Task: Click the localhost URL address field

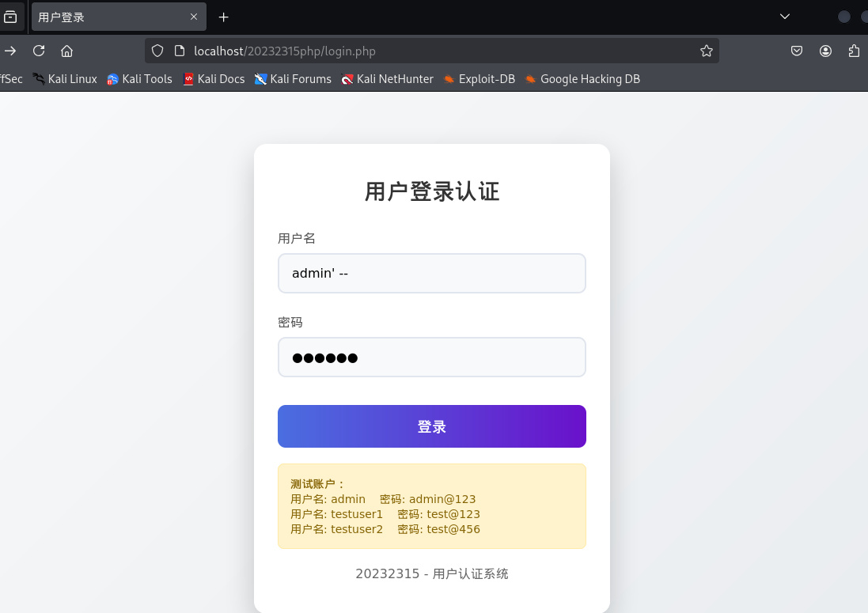Action: click(432, 51)
